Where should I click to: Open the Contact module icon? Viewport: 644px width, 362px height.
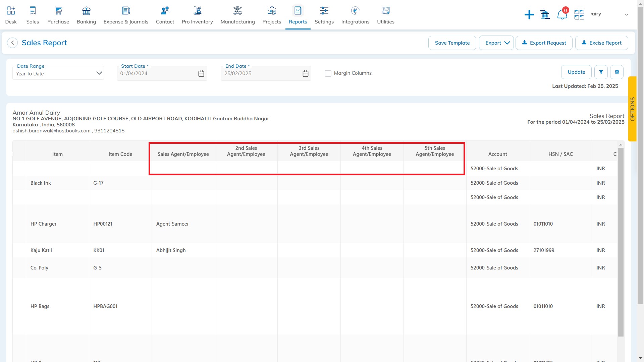[x=165, y=11]
